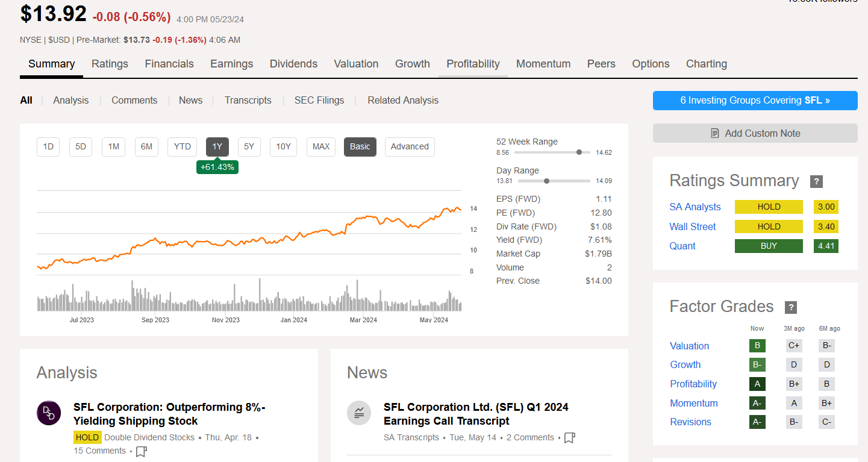Click the Valuation Now grade B
The image size is (868, 462).
click(x=757, y=346)
